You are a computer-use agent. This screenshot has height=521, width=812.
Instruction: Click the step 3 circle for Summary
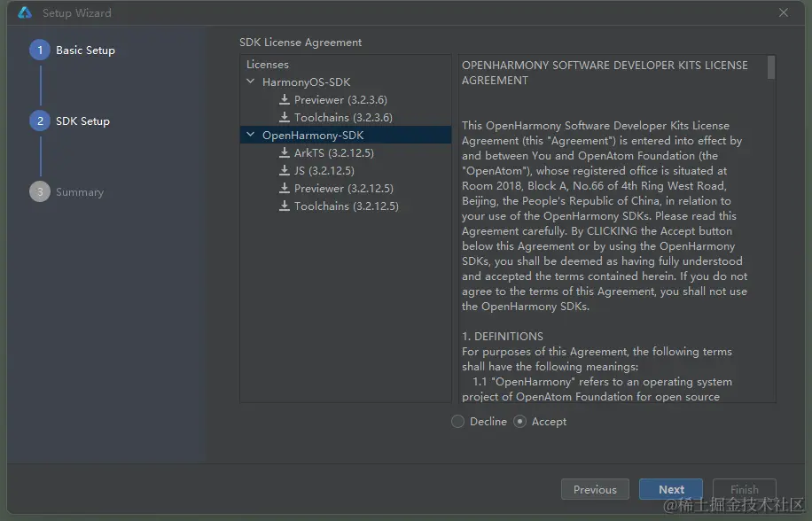pyautogui.click(x=40, y=192)
